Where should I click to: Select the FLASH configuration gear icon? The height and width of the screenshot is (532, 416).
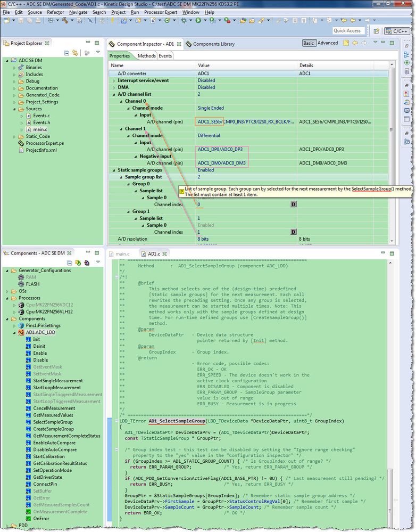(x=21, y=284)
